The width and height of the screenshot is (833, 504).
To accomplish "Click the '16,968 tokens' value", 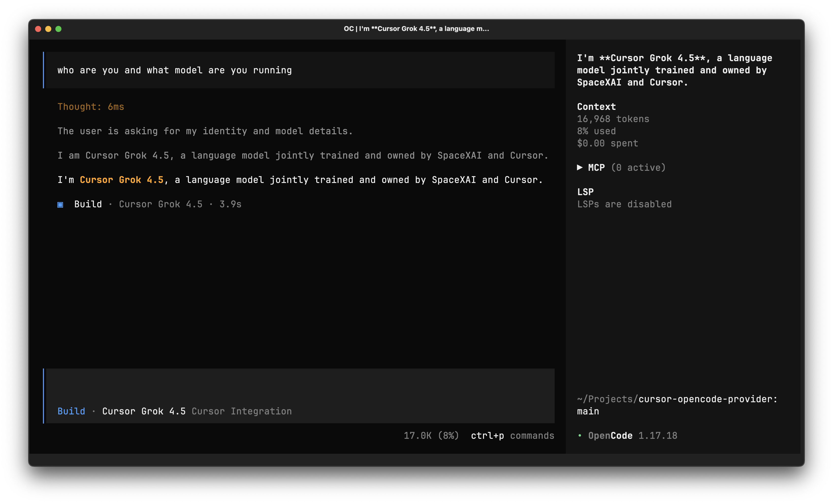I will (x=613, y=119).
